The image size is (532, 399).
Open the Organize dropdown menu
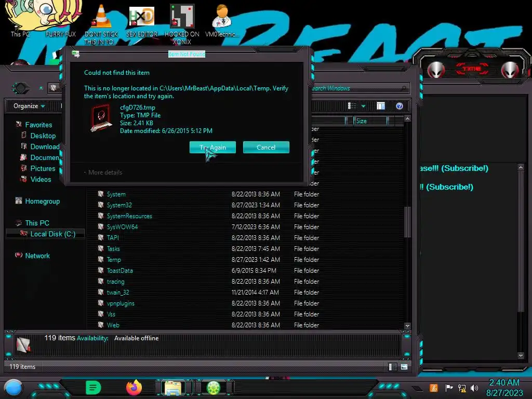click(x=29, y=106)
